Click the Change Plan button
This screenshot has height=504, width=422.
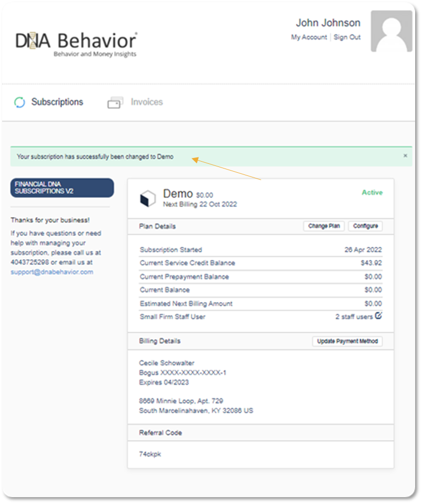[x=324, y=226]
